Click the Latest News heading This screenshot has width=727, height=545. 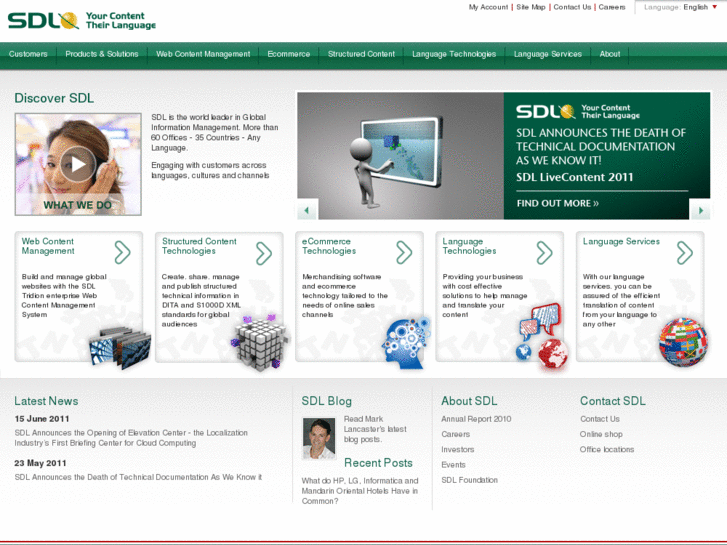46,401
